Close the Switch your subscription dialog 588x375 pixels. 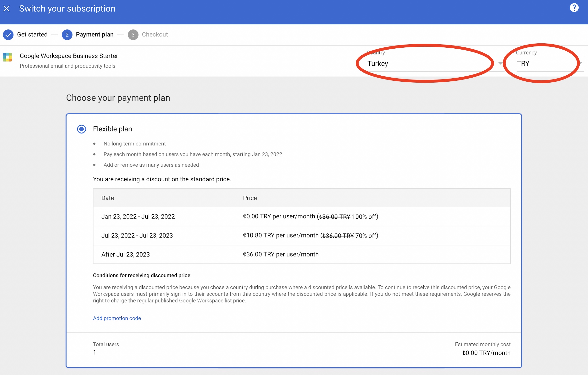7,9
